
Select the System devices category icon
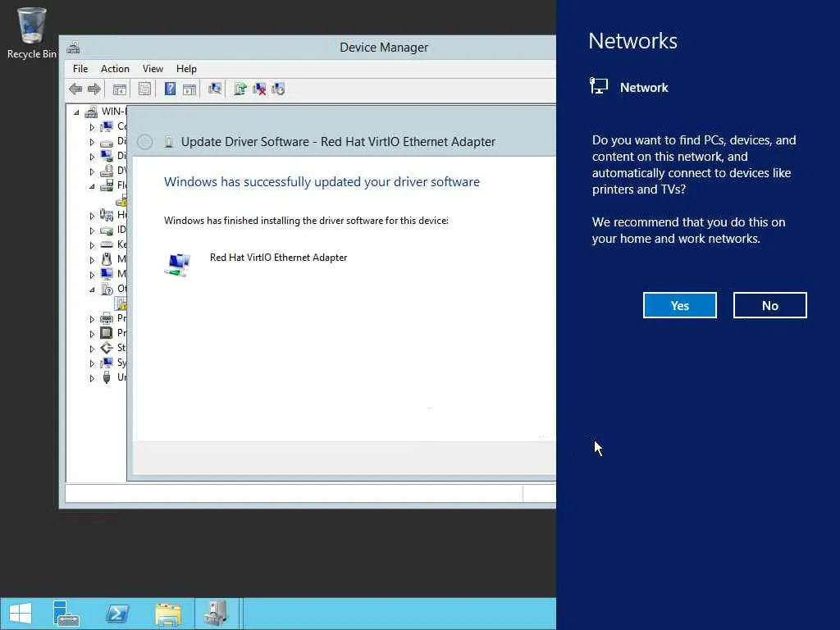tap(107, 363)
